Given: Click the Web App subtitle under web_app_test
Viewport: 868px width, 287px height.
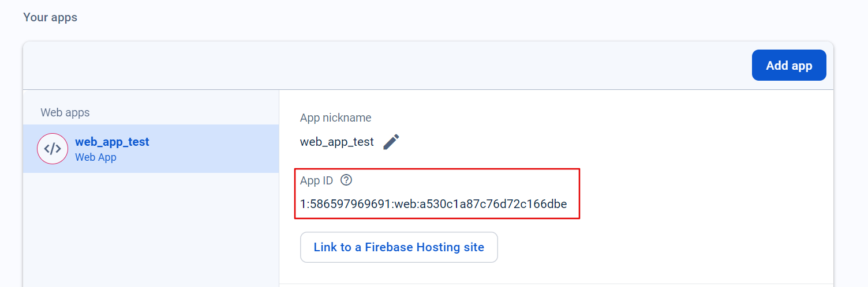Looking at the screenshot, I should coord(96,157).
